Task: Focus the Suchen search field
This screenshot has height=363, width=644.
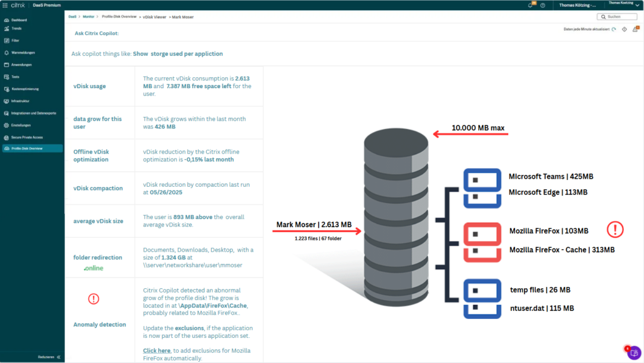Action: tap(617, 17)
